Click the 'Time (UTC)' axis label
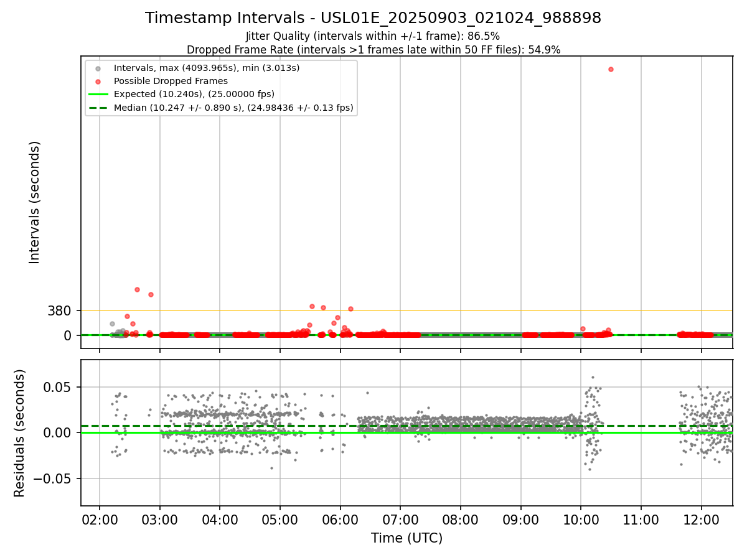 coord(407,538)
